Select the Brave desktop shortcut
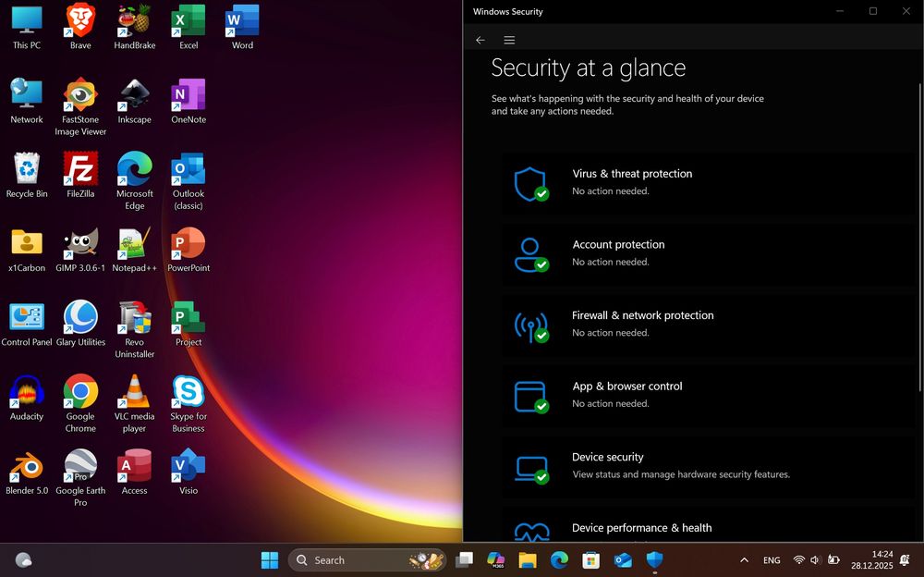 [x=80, y=27]
